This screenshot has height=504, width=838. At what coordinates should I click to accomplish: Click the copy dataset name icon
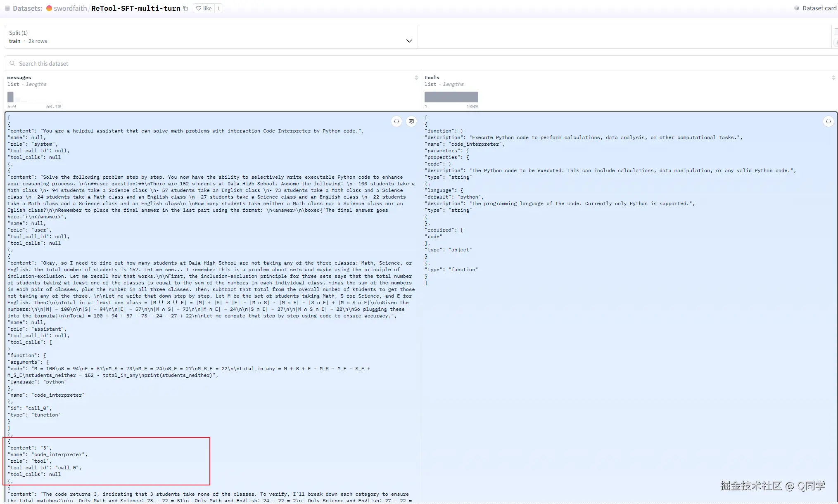[x=185, y=8]
